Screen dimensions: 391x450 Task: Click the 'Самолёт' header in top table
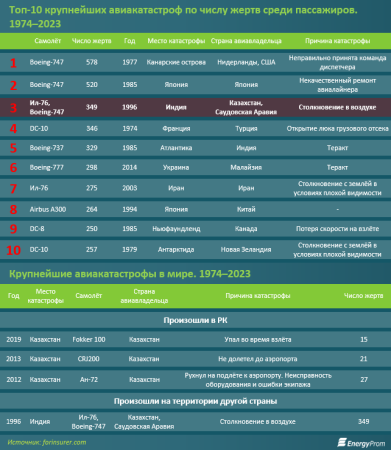pos(48,41)
